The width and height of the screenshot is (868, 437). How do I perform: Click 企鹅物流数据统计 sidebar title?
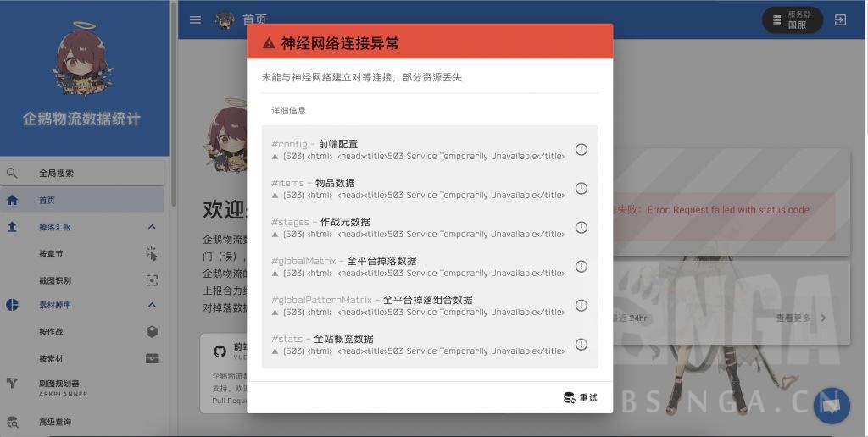(82, 119)
